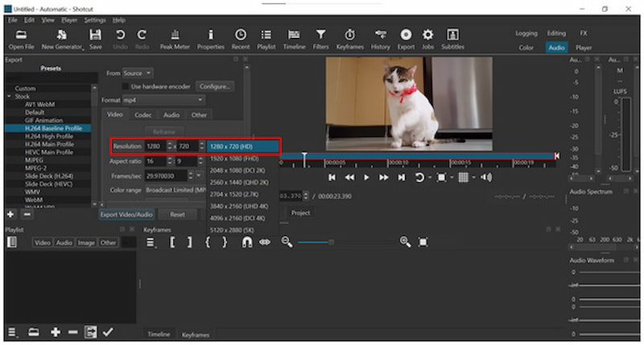Open the Settings menu
Image resolution: width=644 pixels, height=345 pixels.
point(94,19)
